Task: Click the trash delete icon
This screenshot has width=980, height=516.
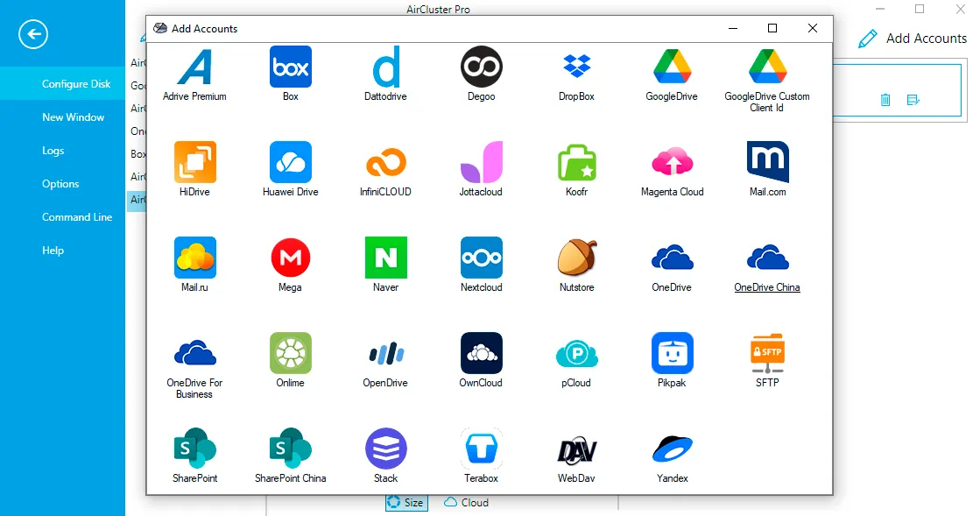Action: pyautogui.click(x=885, y=100)
